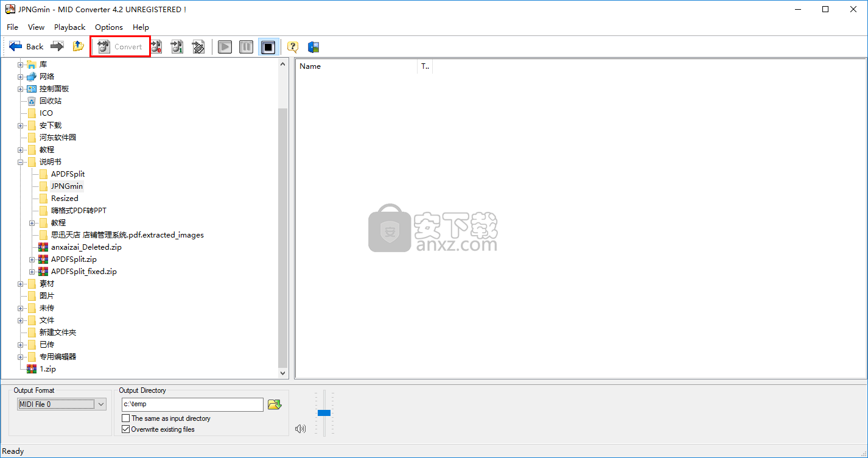Viewport: 868px width, 458px height.
Task: Expand the 网络 tree node
Action: 21,77
